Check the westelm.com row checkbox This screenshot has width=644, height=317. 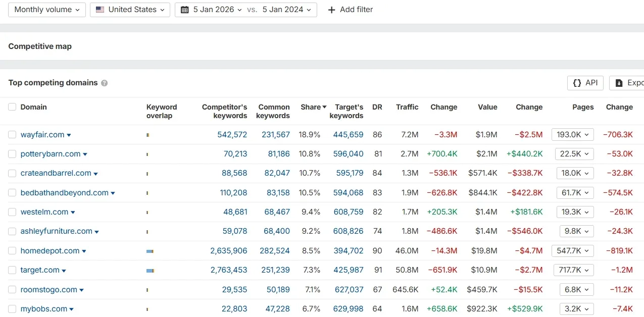tap(12, 212)
